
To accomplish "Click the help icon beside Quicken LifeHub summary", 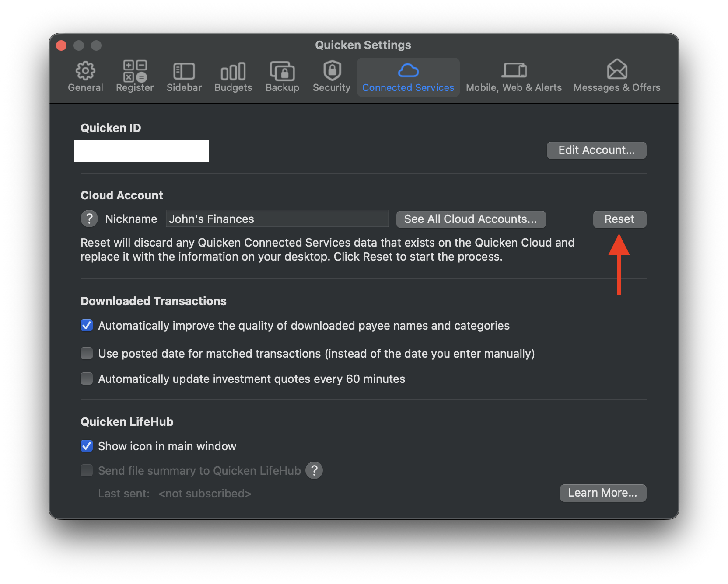I will pyautogui.click(x=314, y=470).
